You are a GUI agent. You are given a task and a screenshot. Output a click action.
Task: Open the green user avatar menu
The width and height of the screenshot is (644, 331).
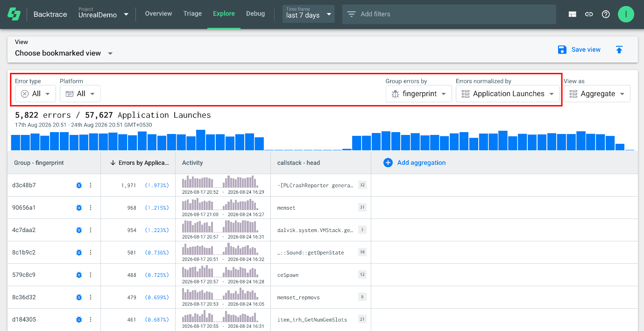coord(626,14)
